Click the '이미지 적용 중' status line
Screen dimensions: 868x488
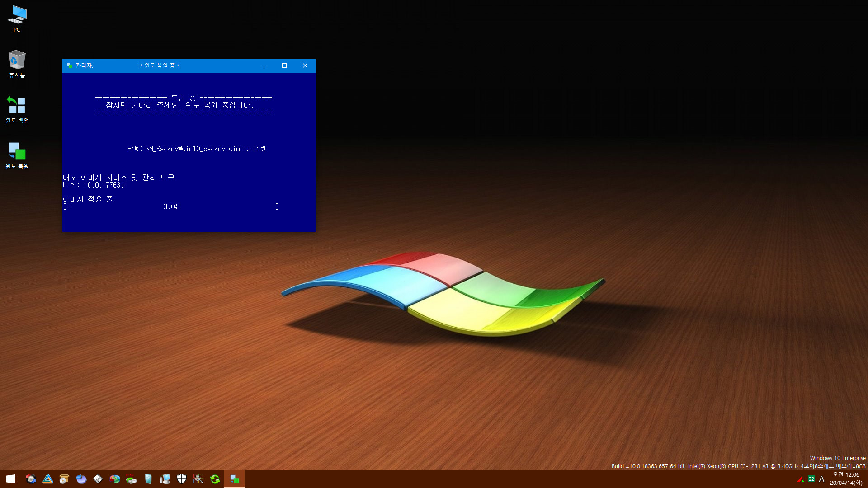[x=88, y=199]
